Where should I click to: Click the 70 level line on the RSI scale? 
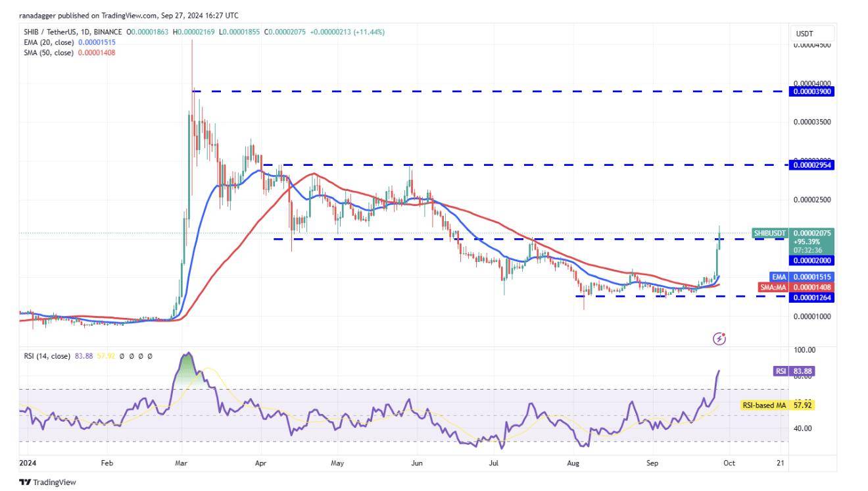pos(395,389)
